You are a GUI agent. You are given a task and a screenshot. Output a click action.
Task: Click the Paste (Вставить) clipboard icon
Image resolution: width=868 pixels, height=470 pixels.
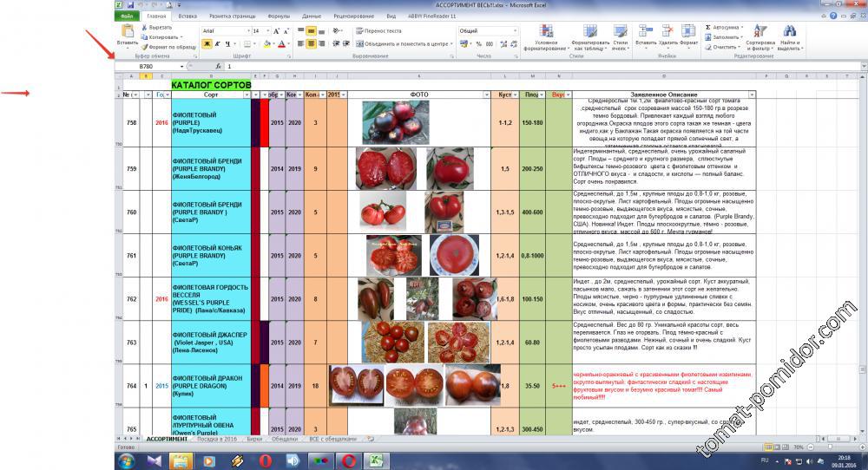(128, 31)
